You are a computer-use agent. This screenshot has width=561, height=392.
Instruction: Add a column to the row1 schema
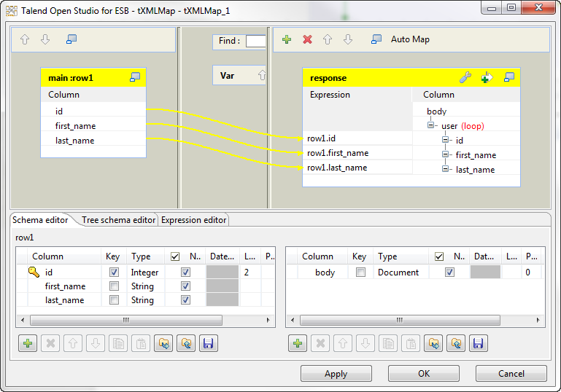28,343
